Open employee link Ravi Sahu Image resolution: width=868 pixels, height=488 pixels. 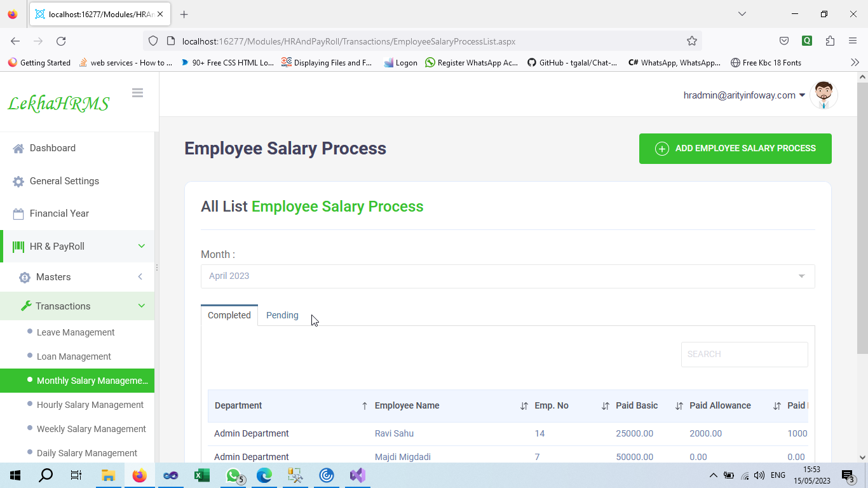[x=394, y=433]
